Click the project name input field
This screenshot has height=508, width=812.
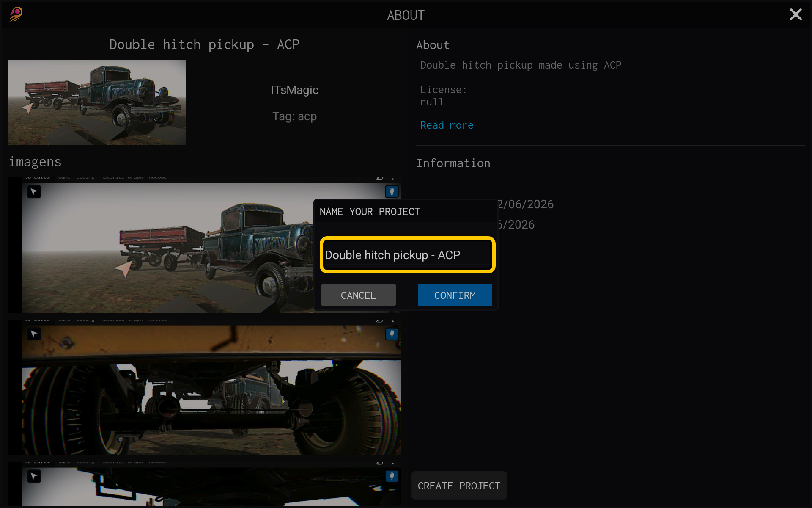408,255
